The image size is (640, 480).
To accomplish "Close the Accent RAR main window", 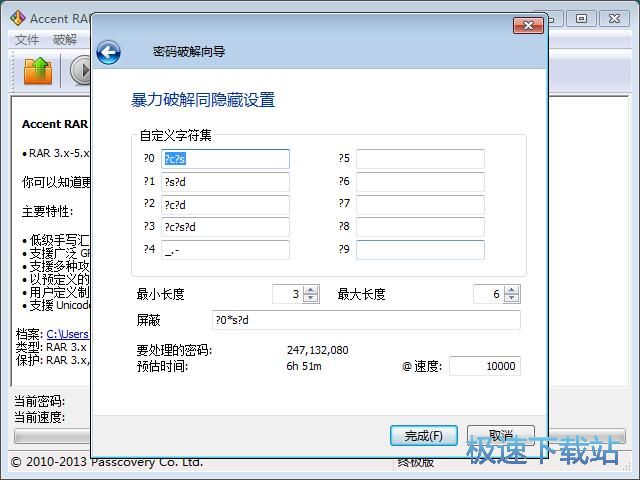I will (614, 18).
